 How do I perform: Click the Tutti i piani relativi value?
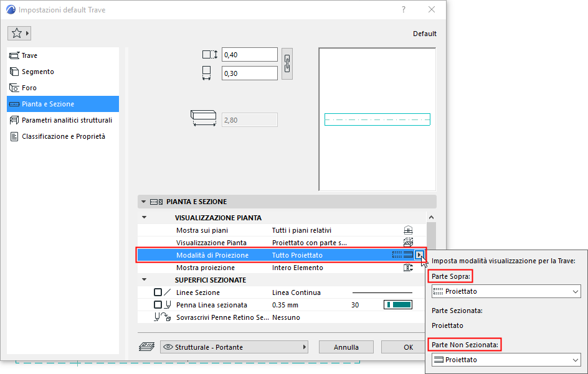301,230
